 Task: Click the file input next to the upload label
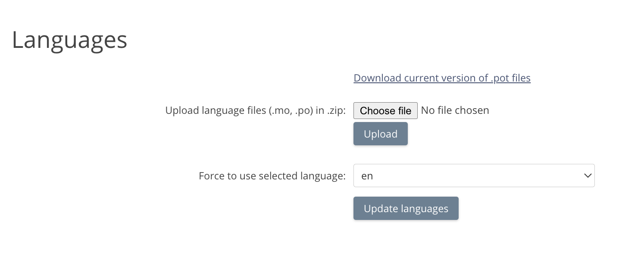click(x=385, y=111)
